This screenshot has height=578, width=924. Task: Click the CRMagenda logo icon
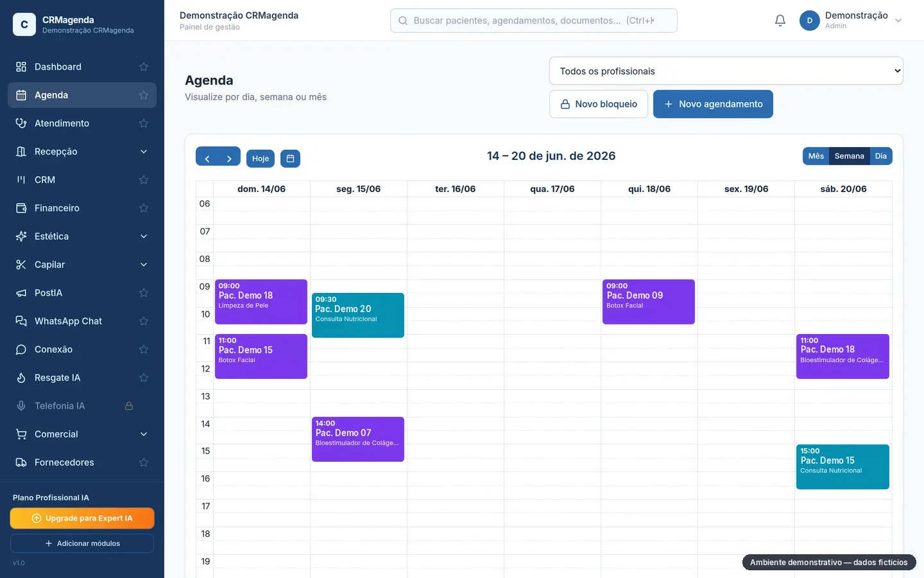[x=24, y=24]
